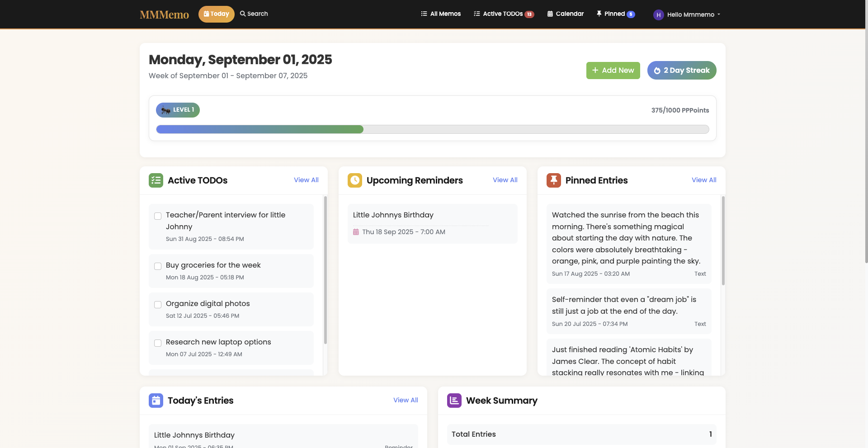Click the Upcoming Reminders clock icon
The height and width of the screenshot is (448, 868).
click(355, 180)
